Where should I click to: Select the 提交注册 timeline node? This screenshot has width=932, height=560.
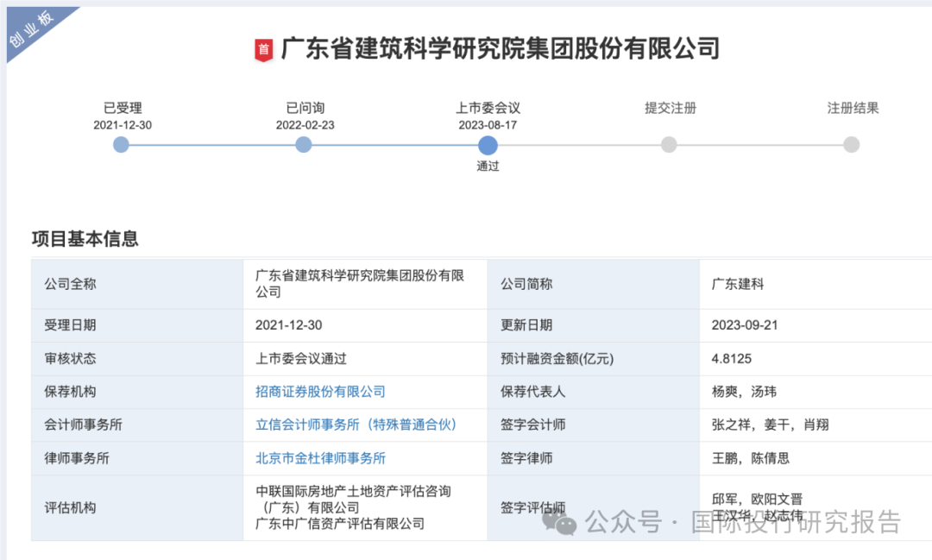tap(670, 144)
